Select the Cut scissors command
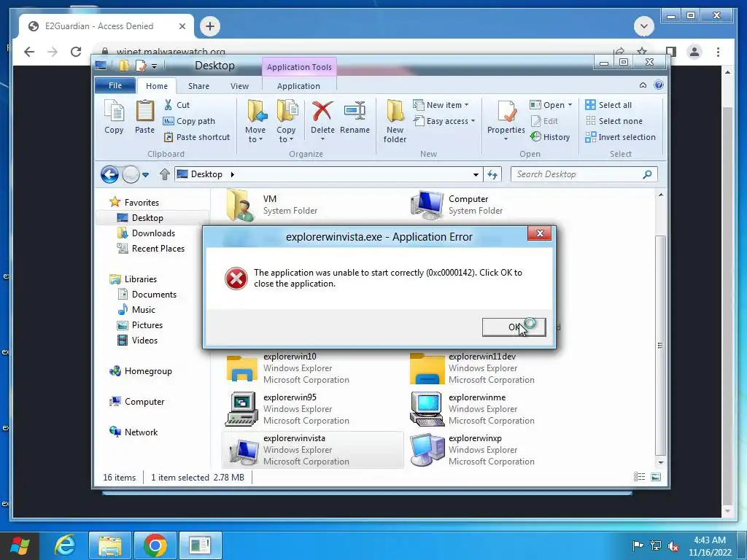Viewport: 747px width, 560px height. (177, 105)
